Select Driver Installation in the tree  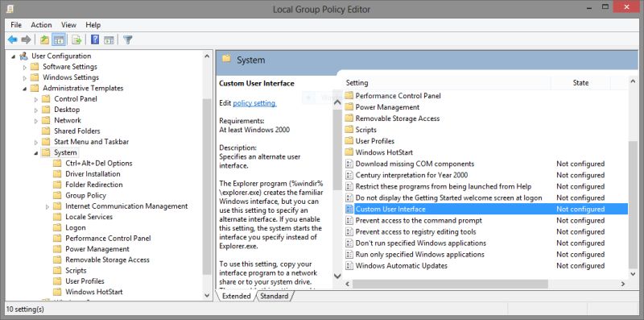(x=93, y=174)
